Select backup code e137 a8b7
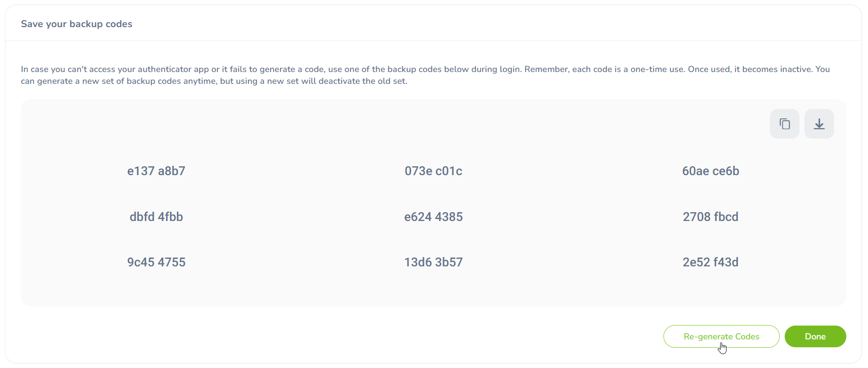This screenshot has width=868, height=368. (156, 171)
